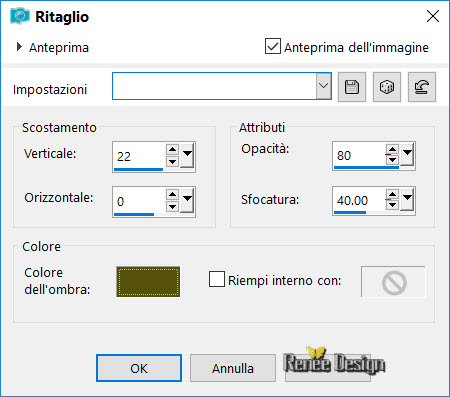The image size is (450, 397).
Task: Expand the Anteprima disclosure triangle
Action: (x=19, y=47)
